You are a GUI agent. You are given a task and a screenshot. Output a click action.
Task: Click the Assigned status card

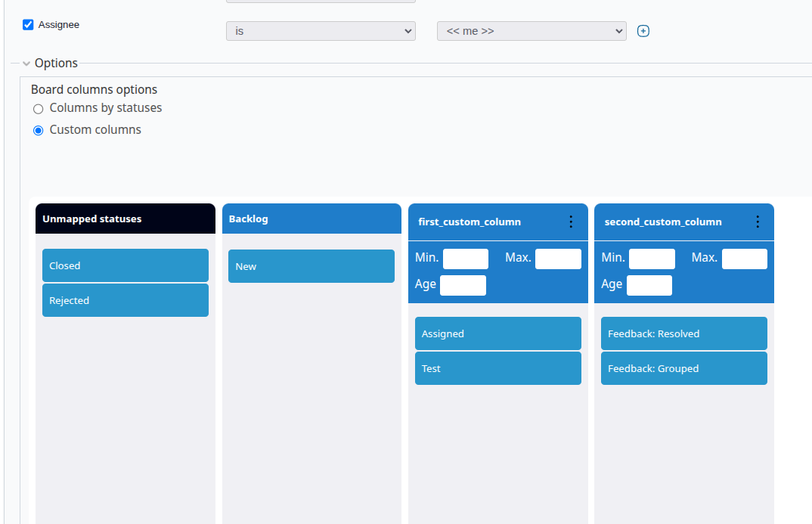point(497,333)
